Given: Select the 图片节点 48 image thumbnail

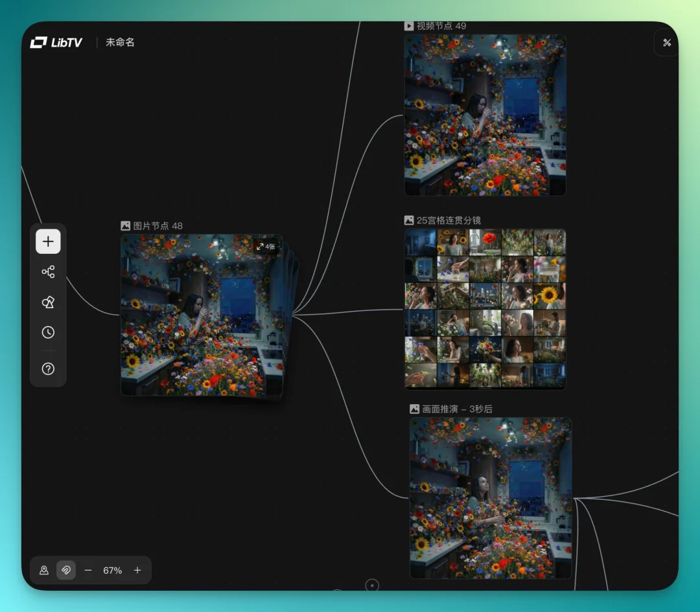Looking at the screenshot, I should point(202,315).
